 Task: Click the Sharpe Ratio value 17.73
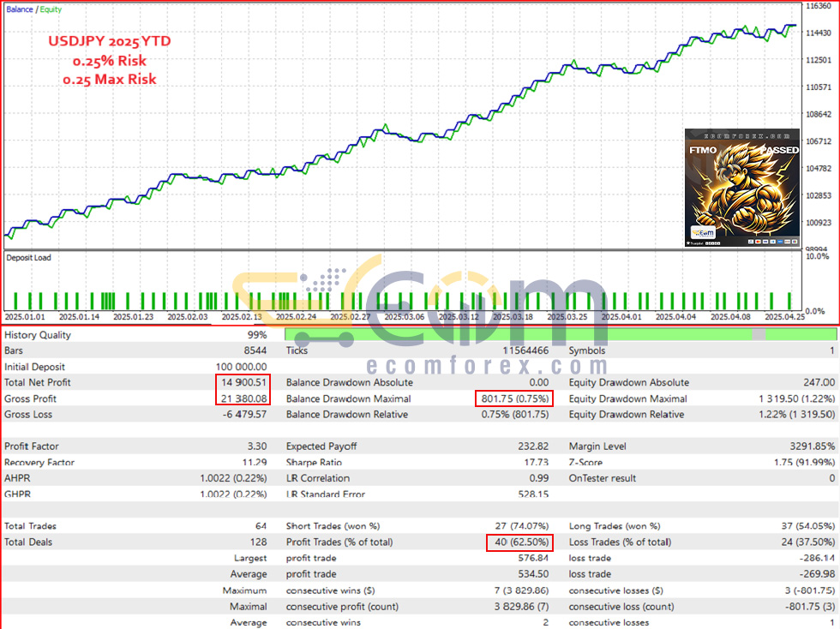tap(537, 462)
